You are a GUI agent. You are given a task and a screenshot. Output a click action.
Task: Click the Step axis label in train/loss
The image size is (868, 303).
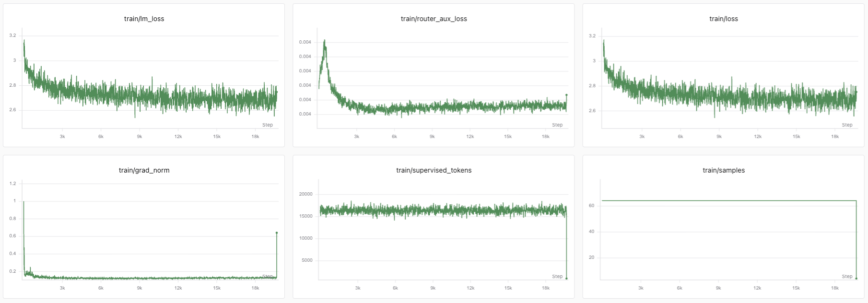tap(847, 125)
